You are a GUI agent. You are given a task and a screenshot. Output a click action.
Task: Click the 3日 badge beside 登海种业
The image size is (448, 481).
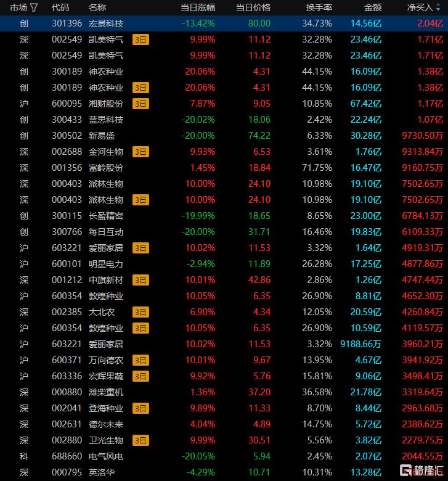[141, 408]
